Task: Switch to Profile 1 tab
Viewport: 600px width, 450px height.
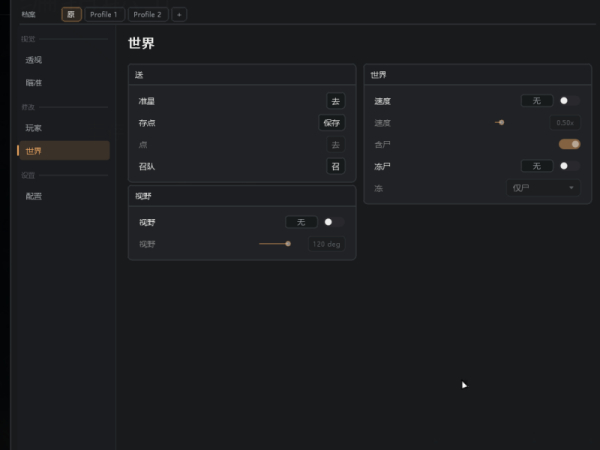Action: click(x=104, y=15)
